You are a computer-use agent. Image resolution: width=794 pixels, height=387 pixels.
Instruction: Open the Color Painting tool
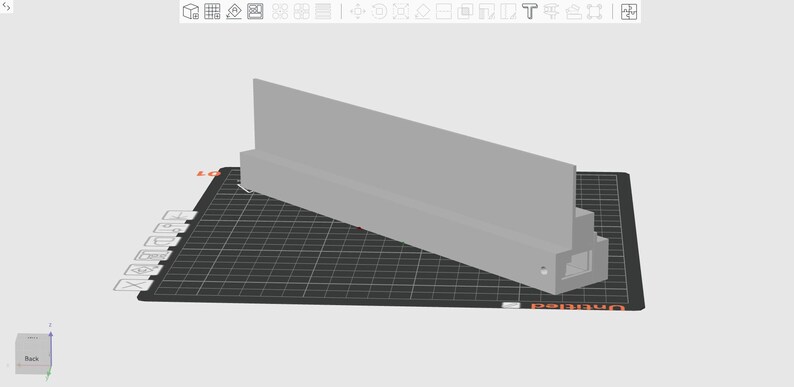point(551,11)
